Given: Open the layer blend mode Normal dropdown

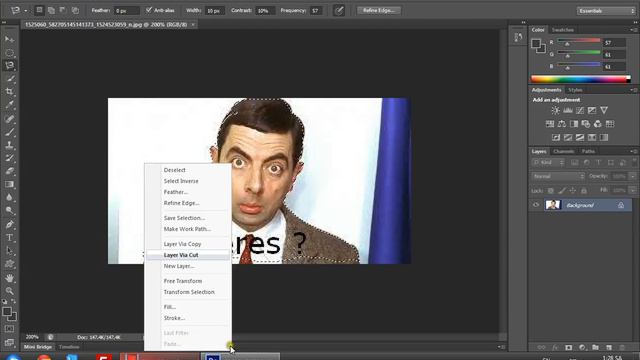Looking at the screenshot, I should tap(558, 176).
